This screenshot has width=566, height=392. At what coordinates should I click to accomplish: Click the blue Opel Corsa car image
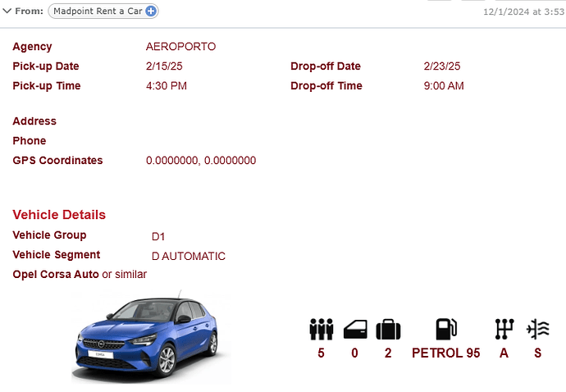pyautogui.click(x=151, y=337)
